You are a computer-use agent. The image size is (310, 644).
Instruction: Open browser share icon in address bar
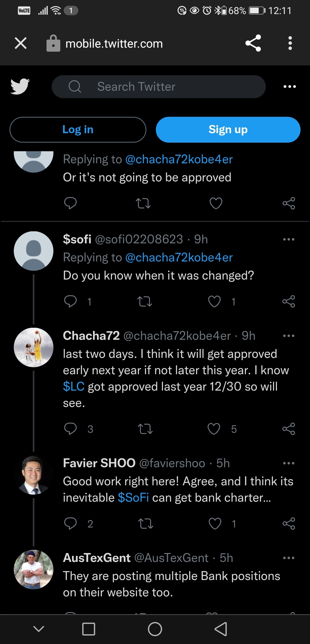(253, 43)
